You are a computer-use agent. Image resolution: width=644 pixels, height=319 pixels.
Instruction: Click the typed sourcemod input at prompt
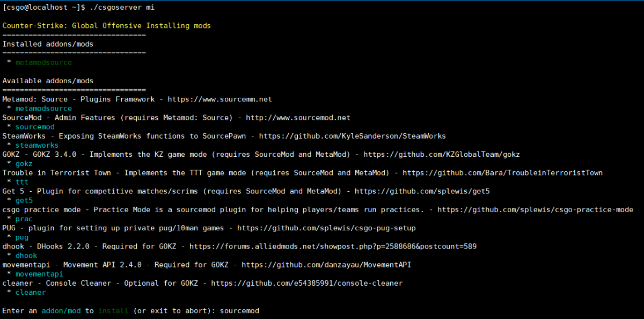[239, 310]
